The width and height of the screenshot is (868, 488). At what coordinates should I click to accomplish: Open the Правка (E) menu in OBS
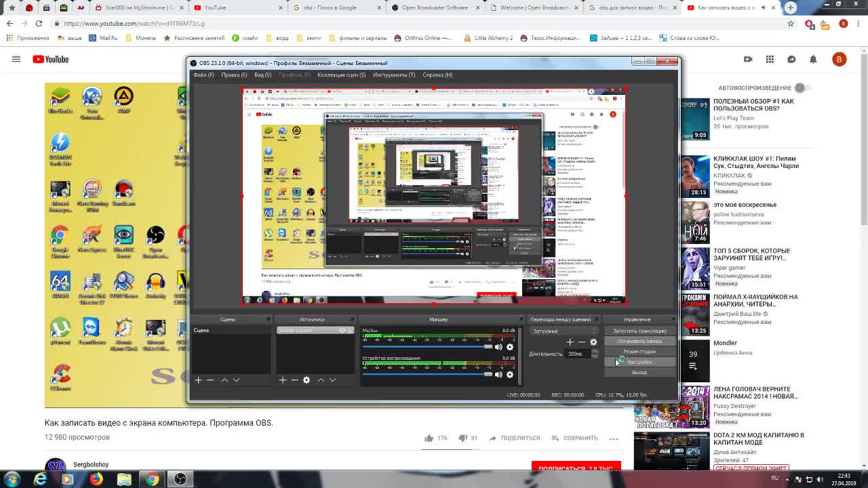(x=234, y=75)
